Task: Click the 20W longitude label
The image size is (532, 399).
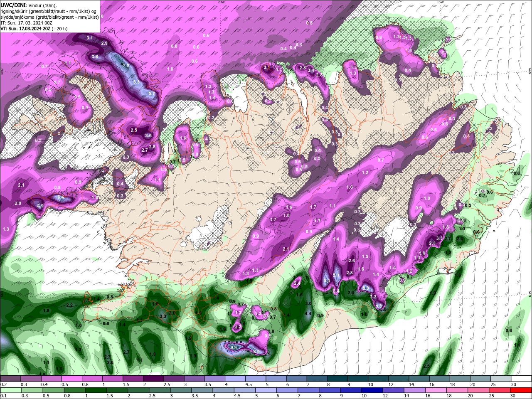Action: point(221,2)
